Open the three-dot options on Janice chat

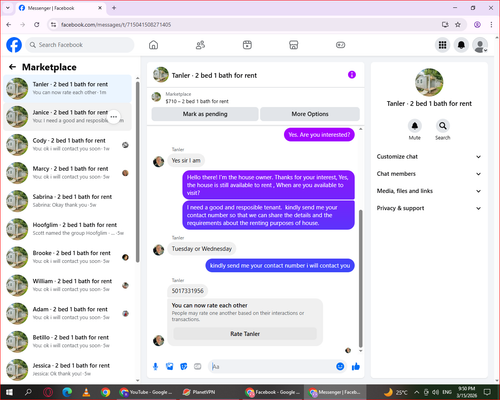click(114, 117)
